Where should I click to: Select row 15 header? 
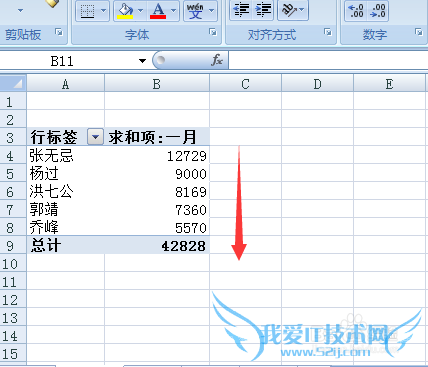click(13, 354)
